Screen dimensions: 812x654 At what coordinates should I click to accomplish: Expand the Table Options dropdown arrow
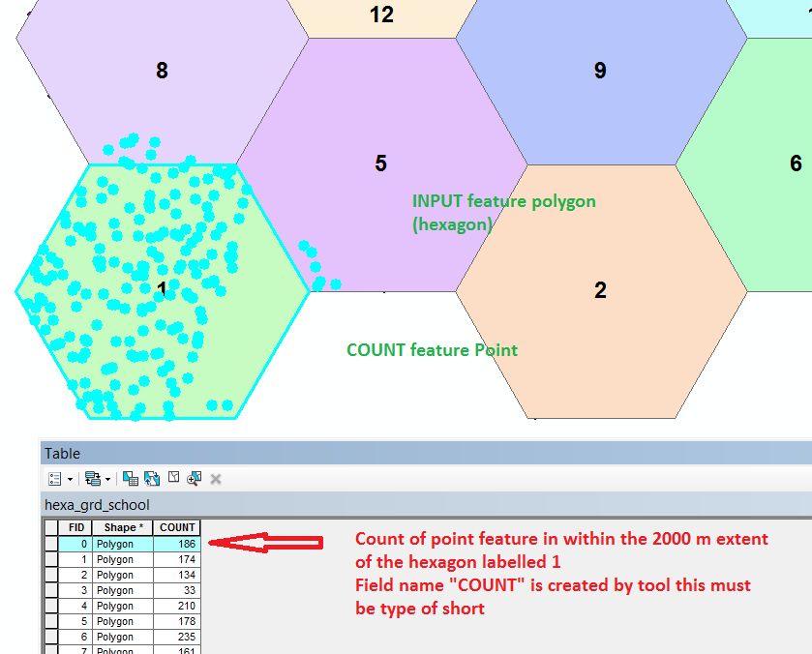point(70,479)
